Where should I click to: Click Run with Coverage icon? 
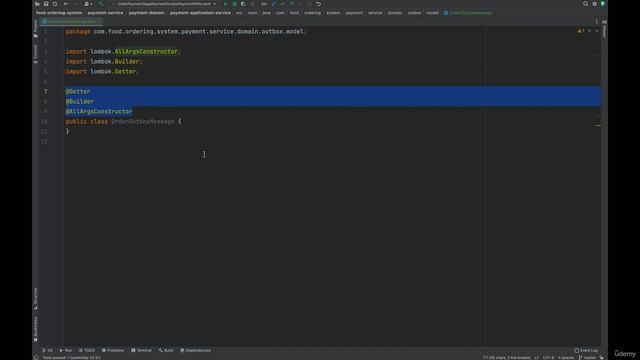point(244,4)
